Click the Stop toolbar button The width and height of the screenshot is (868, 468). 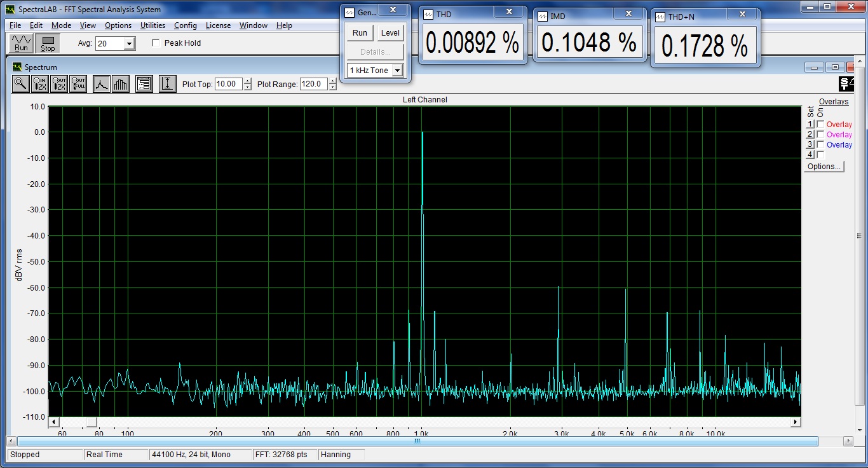(x=48, y=43)
